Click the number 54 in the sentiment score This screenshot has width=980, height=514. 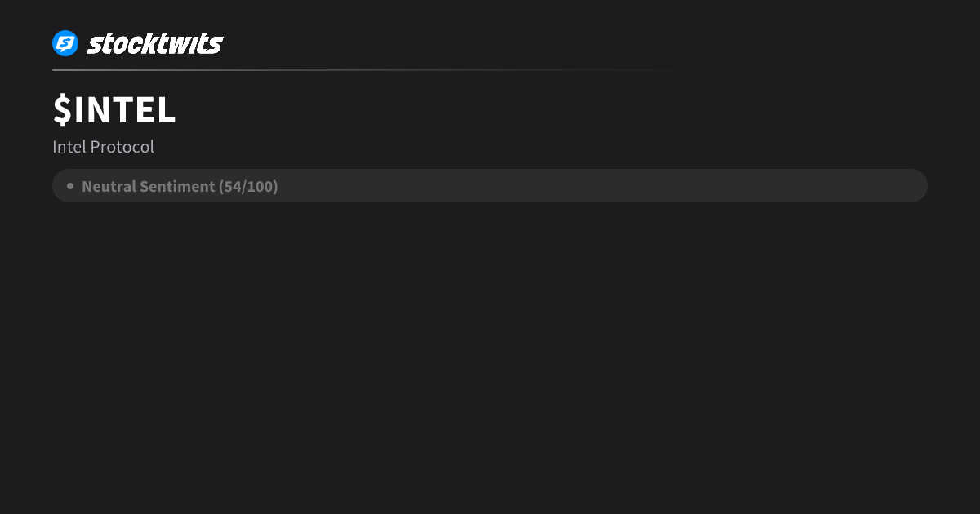point(233,186)
